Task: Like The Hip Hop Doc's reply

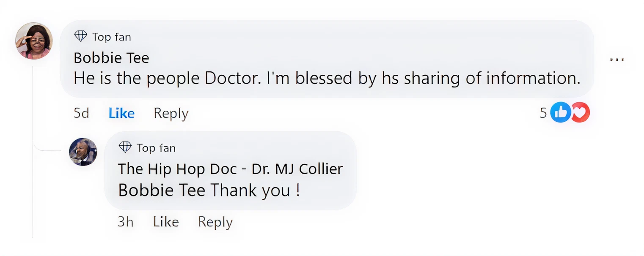Action: 165,222
